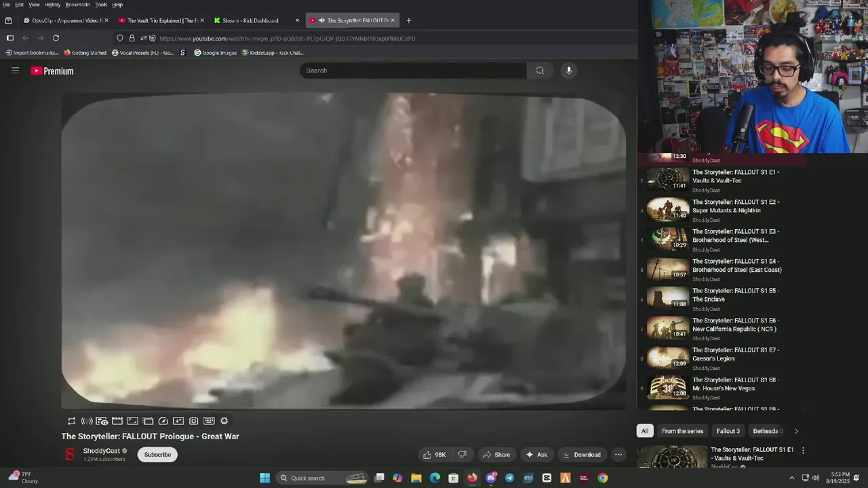Screen dimensions: 868x488
Task: Open Vocal Presets bookmark
Action: (x=142, y=53)
